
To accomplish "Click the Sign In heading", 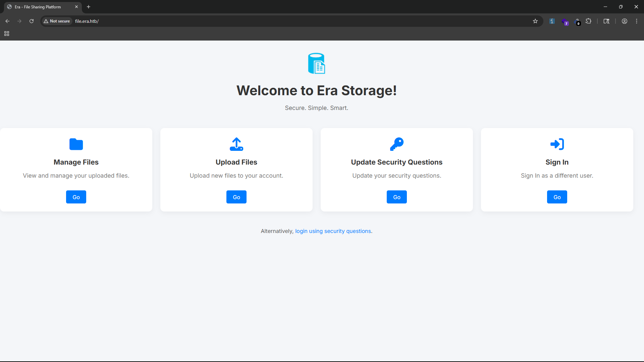I will (x=557, y=162).
